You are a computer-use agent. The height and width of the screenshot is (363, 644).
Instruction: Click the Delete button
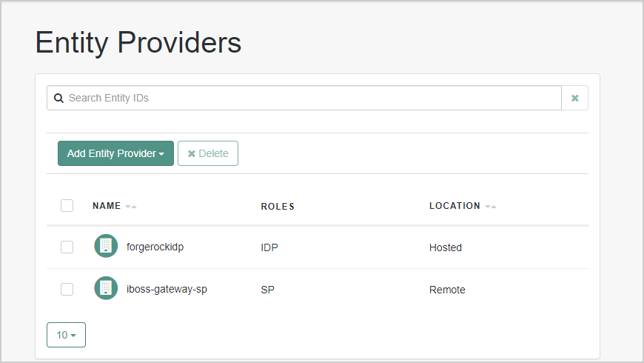pyautogui.click(x=208, y=153)
